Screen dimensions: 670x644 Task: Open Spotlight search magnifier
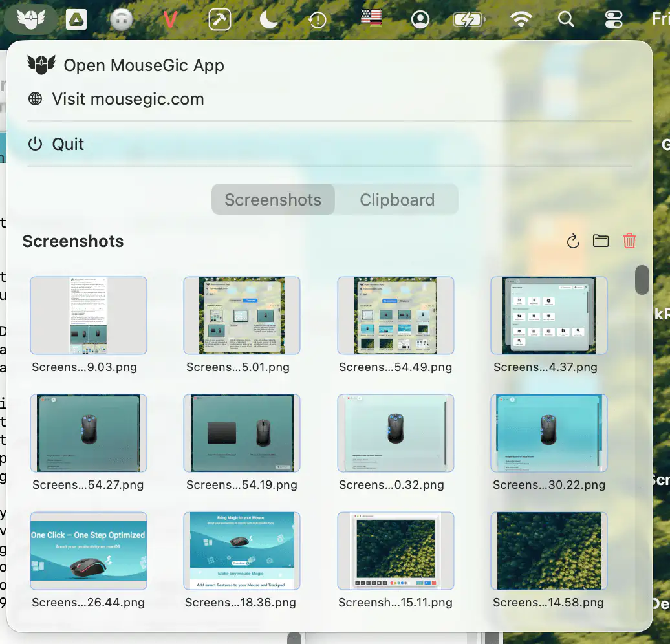(x=567, y=19)
